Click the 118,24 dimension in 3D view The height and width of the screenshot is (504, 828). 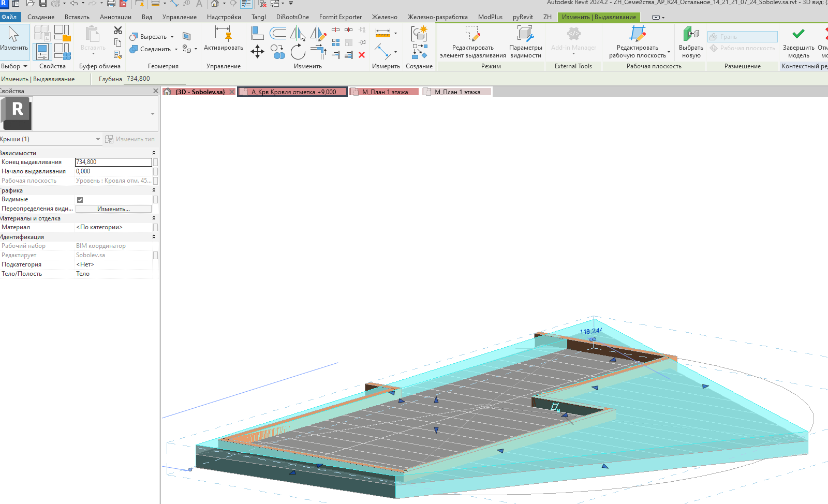(590, 331)
